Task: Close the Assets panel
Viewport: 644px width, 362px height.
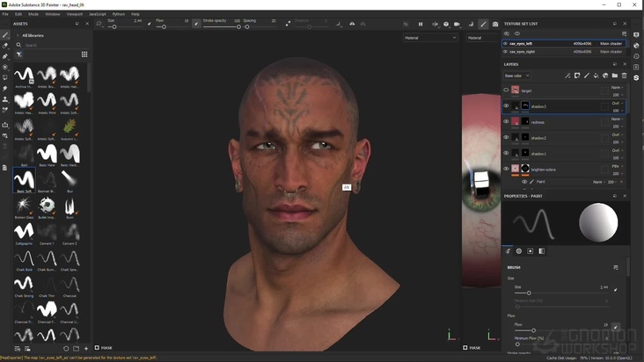Action: point(87,24)
